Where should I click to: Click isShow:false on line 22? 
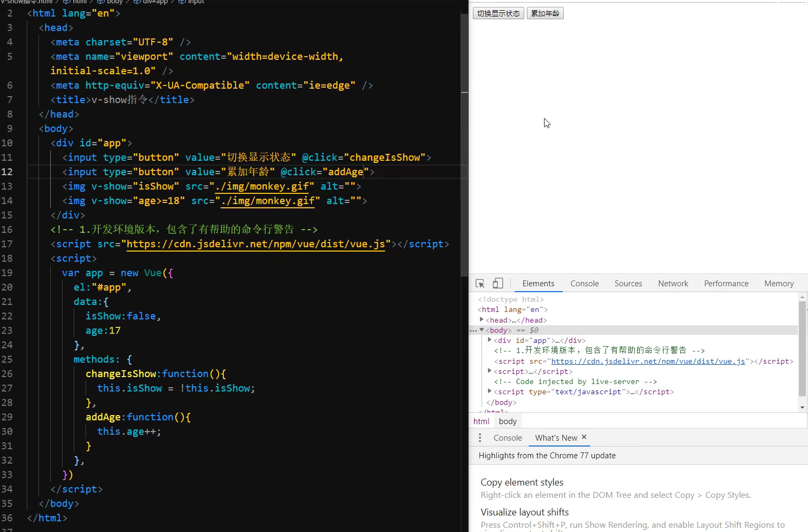click(121, 316)
